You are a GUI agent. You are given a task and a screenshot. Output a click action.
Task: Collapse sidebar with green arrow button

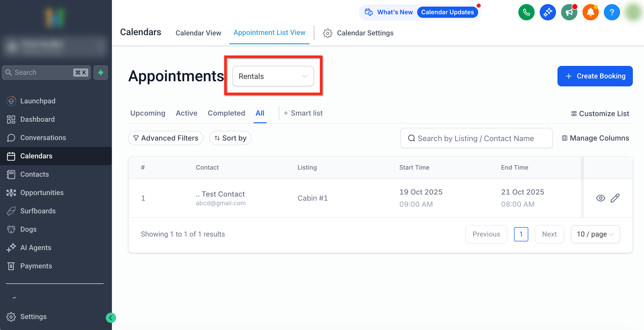pos(111,318)
